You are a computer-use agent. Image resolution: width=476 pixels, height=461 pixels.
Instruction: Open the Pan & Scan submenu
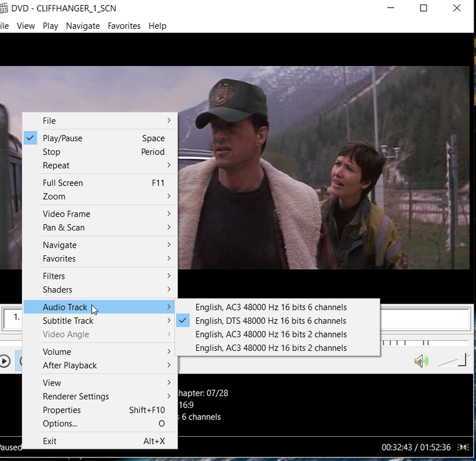pos(100,228)
